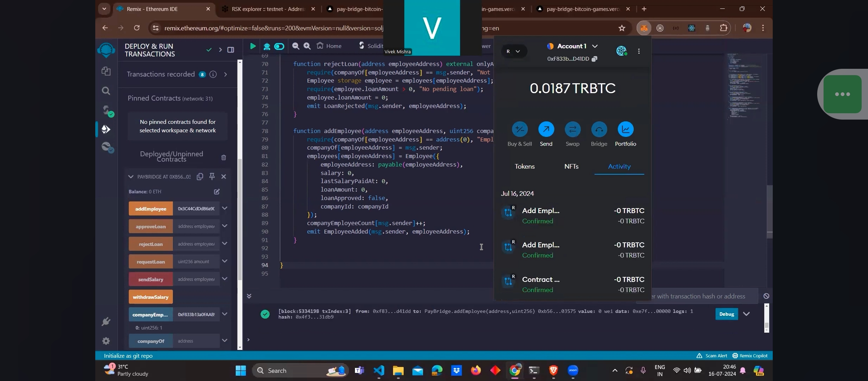The height and width of the screenshot is (381, 868).
Task: Click the Remix play/compile icon
Action: click(x=253, y=46)
